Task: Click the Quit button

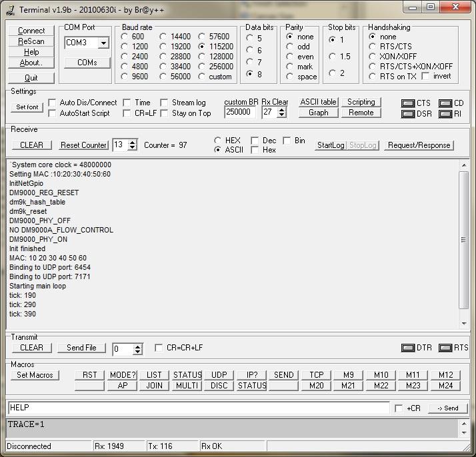Action: (x=31, y=78)
